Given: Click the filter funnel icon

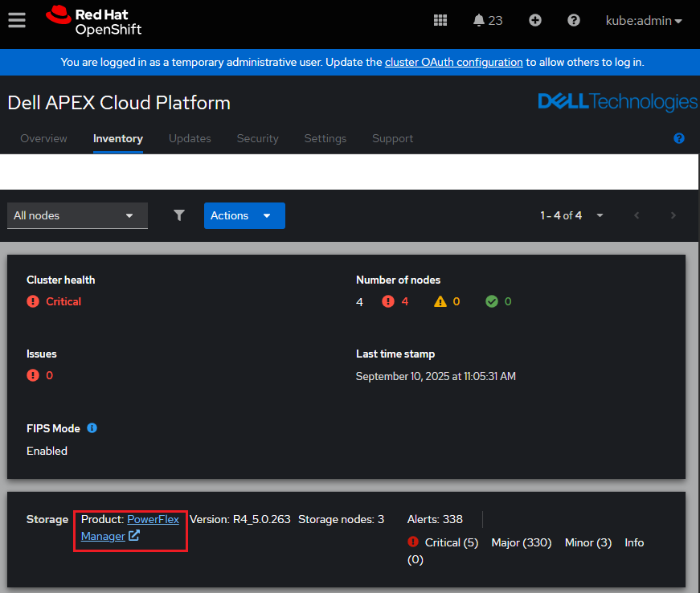Looking at the screenshot, I should coord(179,215).
